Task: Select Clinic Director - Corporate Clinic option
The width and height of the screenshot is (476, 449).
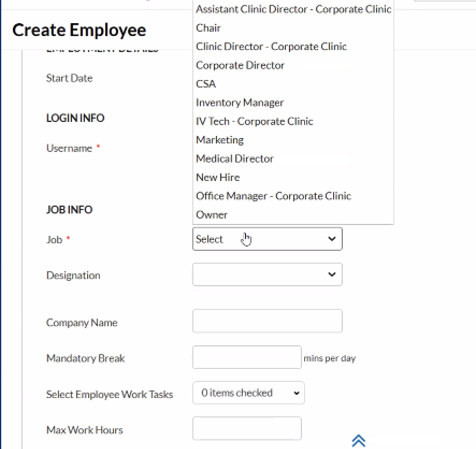Action: coord(293,47)
